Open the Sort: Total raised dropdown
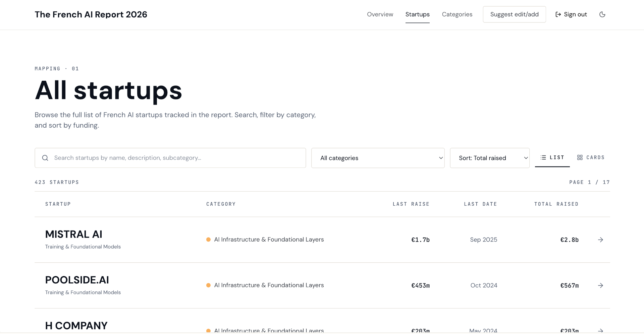The width and height of the screenshot is (644, 334). 490,158
